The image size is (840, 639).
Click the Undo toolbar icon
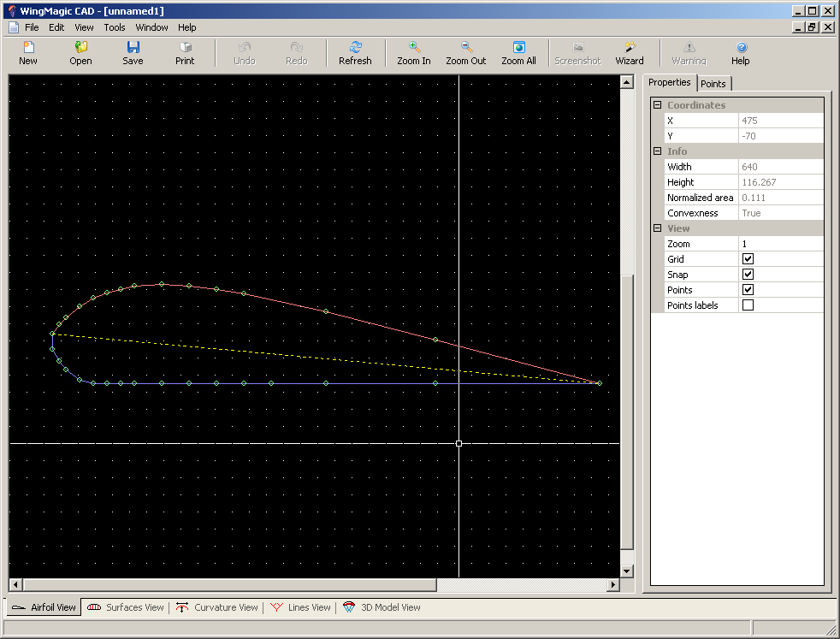click(x=245, y=47)
